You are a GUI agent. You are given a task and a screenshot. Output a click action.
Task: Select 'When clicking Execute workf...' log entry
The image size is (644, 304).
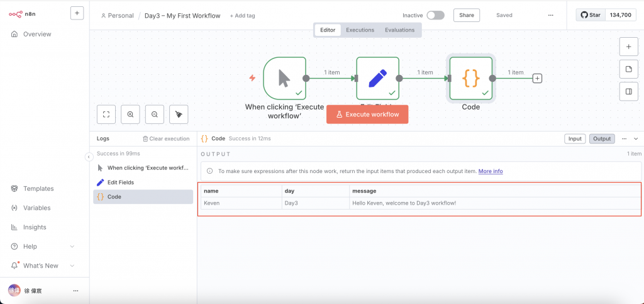[x=143, y=168]
